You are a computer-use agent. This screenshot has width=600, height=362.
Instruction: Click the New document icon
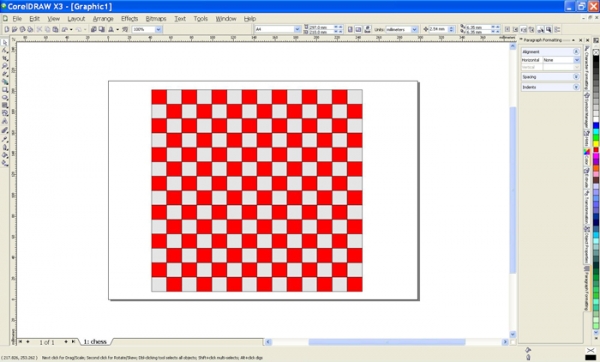(7, 29)
